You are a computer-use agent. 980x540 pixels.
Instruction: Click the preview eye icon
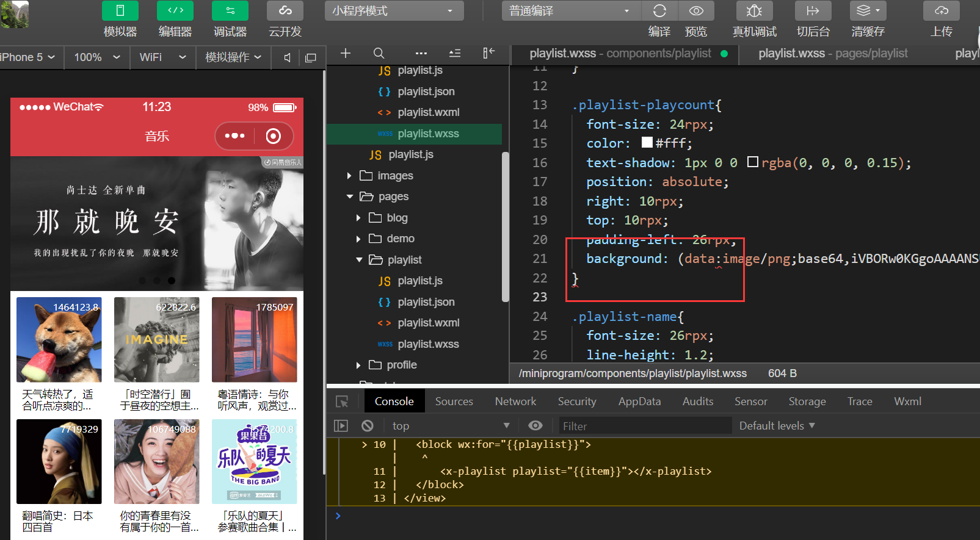pos(696,11)
